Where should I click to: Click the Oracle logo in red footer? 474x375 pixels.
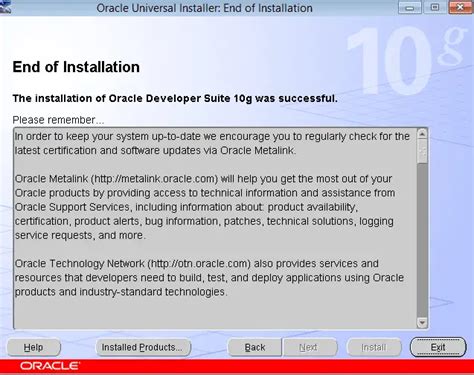(x=50, y=366)
